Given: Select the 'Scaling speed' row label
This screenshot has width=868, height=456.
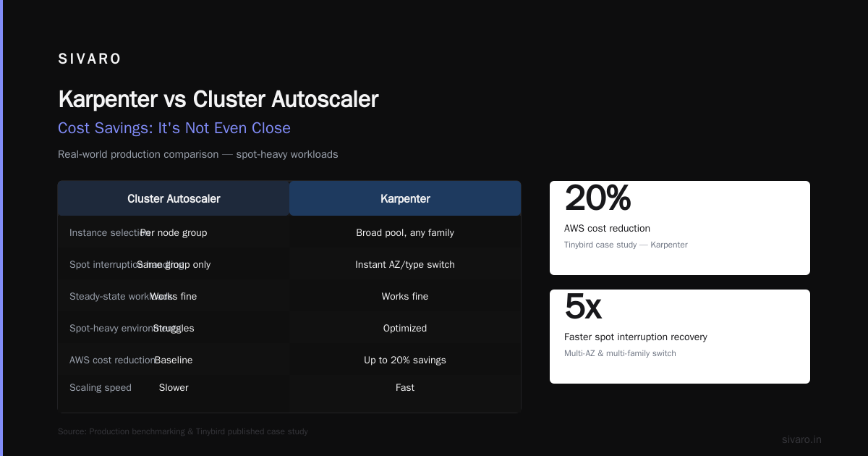Looking at the screenshot, I should point(101,388).
